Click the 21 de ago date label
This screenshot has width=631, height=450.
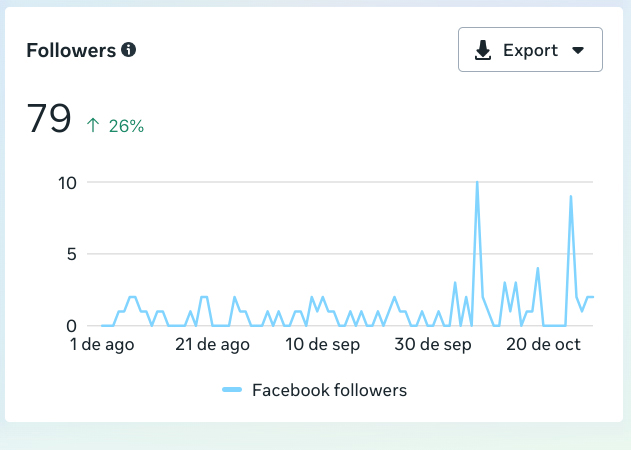point(212,345)
